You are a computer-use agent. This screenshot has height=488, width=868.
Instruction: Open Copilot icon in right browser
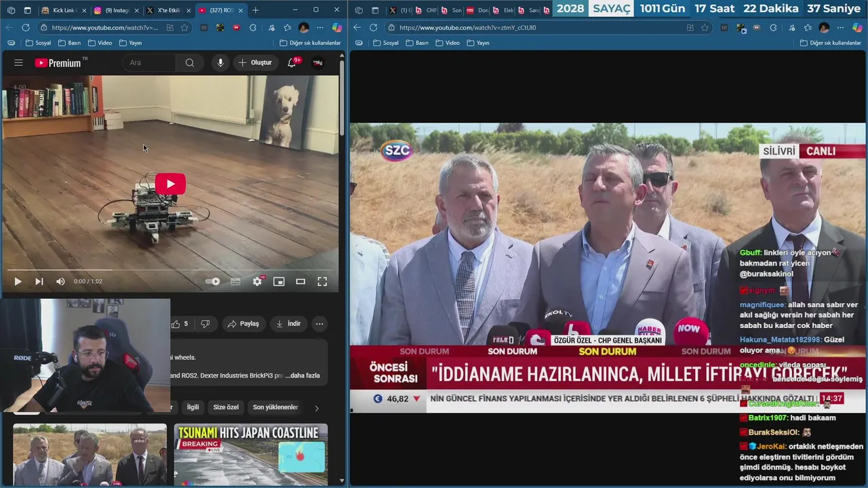point(857,28)
